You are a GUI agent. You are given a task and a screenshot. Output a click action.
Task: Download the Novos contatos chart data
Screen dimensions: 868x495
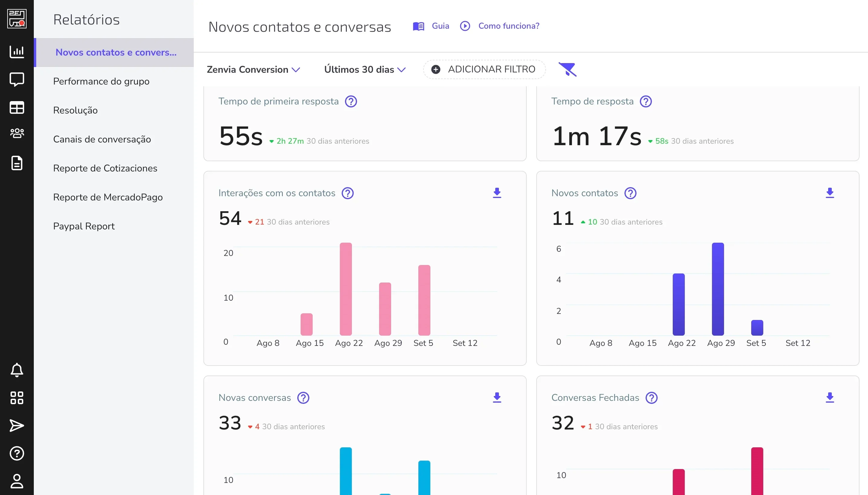coord(830,193)
